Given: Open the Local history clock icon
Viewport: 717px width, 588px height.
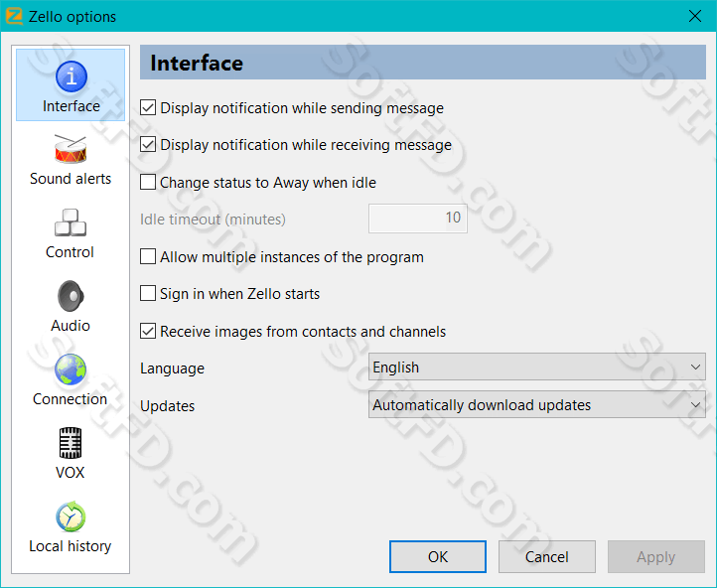Looking at the screenshot, I should click(71, 516).
